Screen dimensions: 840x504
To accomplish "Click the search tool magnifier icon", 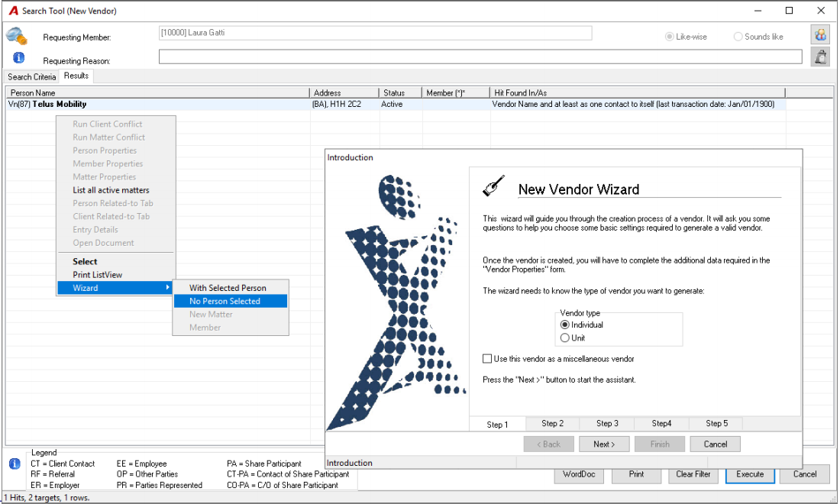I will [16, 36].
